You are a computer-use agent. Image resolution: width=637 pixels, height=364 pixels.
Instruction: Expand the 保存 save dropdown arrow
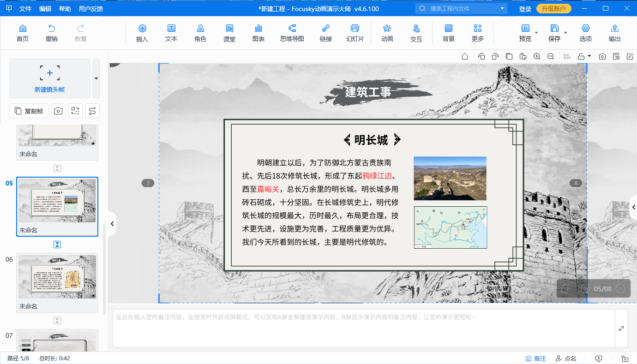point(565,33)
